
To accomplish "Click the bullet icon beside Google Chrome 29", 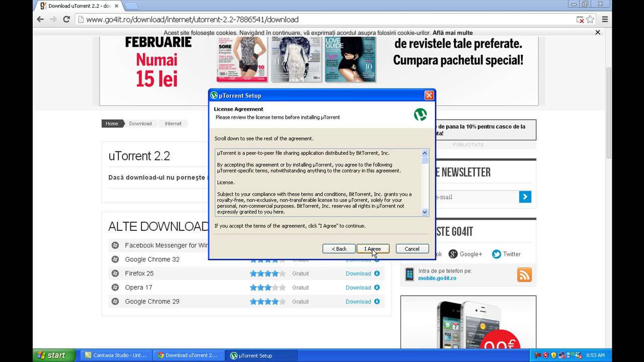I will pos(115,302).
